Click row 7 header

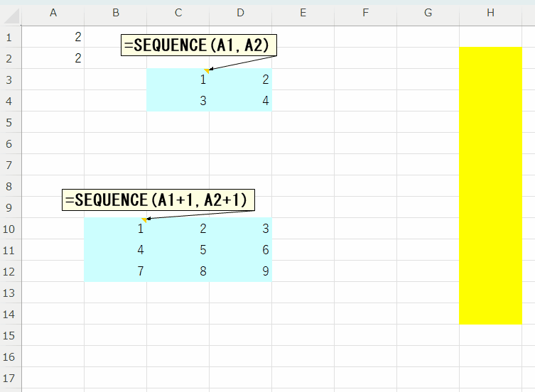click(10, 165)
